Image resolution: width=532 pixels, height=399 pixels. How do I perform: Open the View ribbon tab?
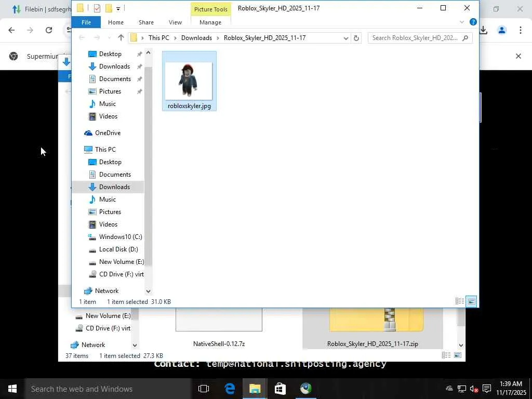[x=176, y=22]
